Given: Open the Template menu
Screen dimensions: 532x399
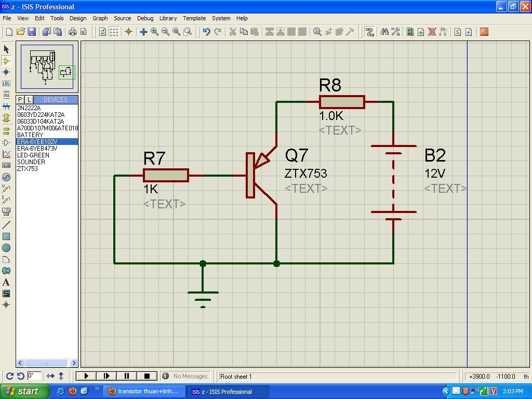Looking at the screenshot, I should point(194,18).
